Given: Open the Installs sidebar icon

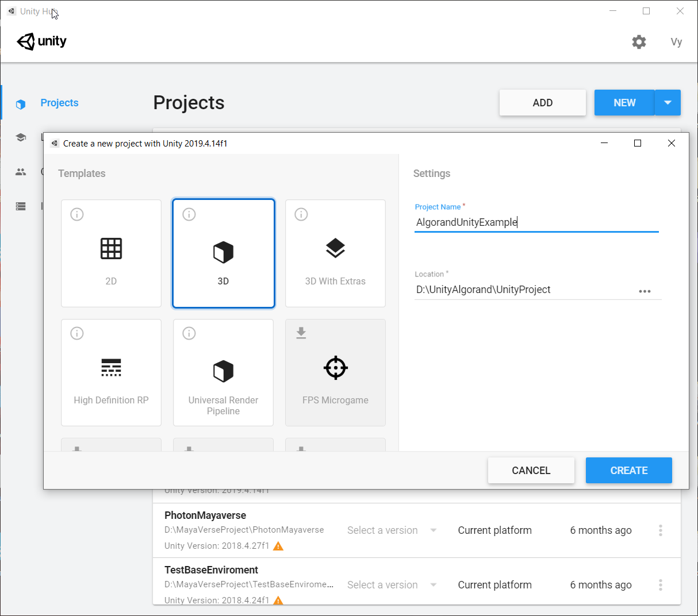Looking at the screenshot, I should click(21, 206).
